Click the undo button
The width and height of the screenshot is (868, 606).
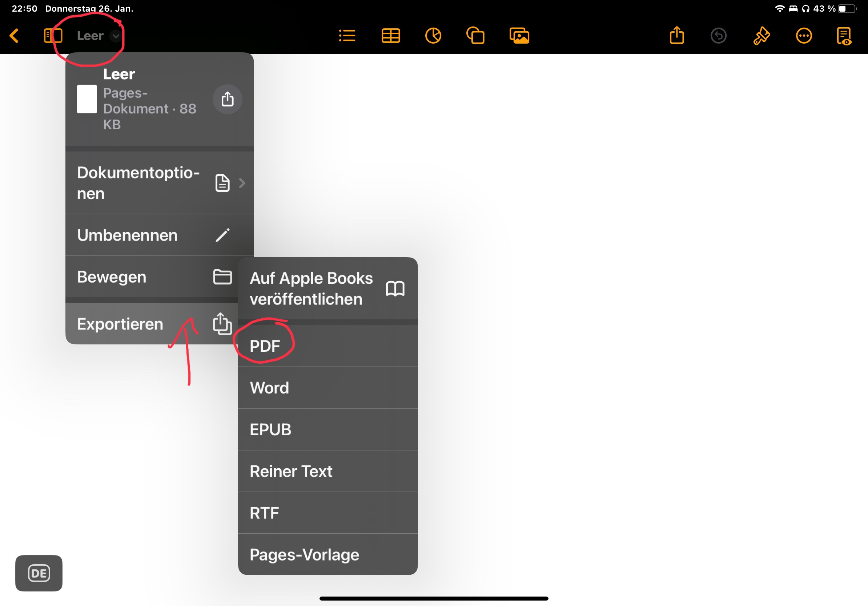[718, 36]
